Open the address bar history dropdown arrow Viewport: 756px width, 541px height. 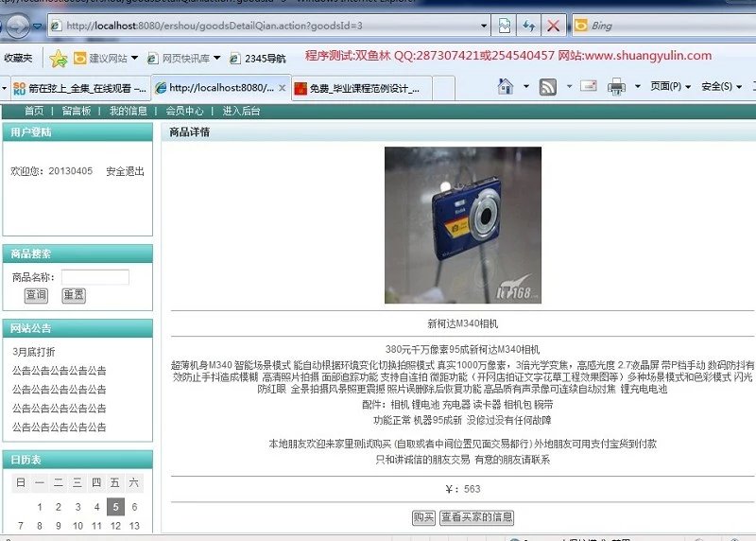[x=484, y=26]
